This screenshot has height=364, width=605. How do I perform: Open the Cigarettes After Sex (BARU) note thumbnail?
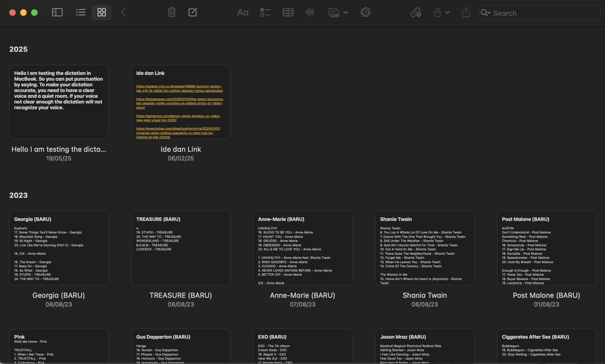(547, 346)
